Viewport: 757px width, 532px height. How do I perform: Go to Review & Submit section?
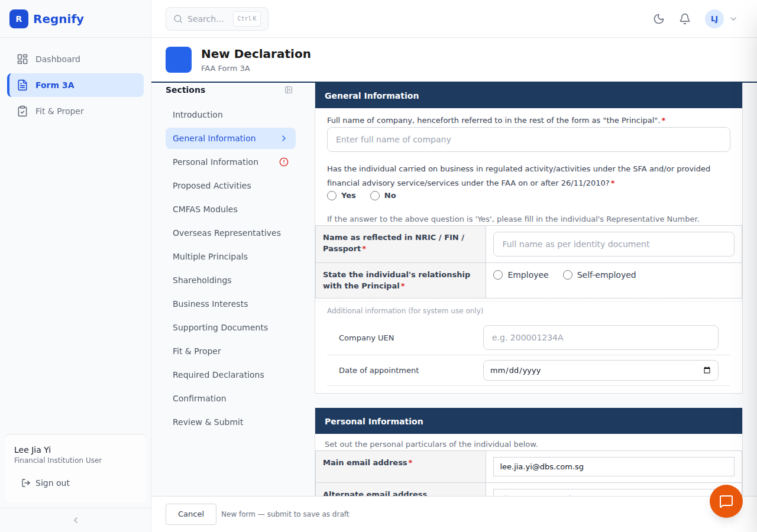(x=231, y=422)
